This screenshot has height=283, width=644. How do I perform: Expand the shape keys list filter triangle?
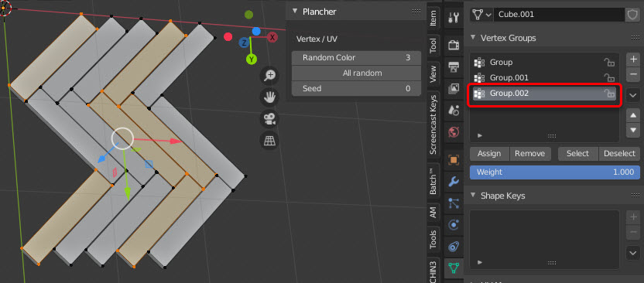point(480,262)
